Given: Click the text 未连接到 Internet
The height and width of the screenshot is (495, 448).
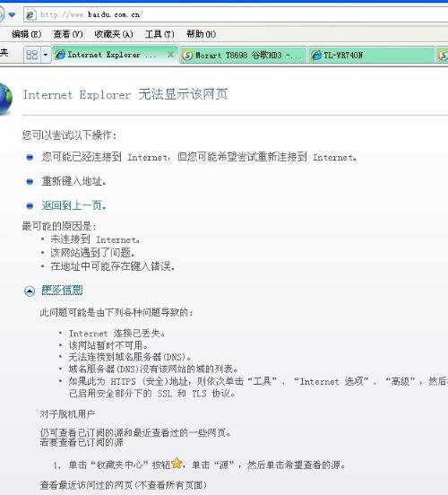Looking at the screenshot, I should [95, 239].
